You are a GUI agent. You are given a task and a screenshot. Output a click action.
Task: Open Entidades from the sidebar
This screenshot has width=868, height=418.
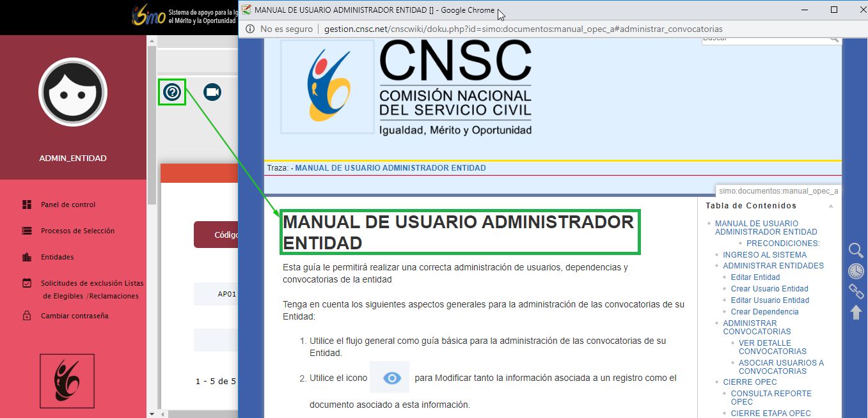[57, 257]
